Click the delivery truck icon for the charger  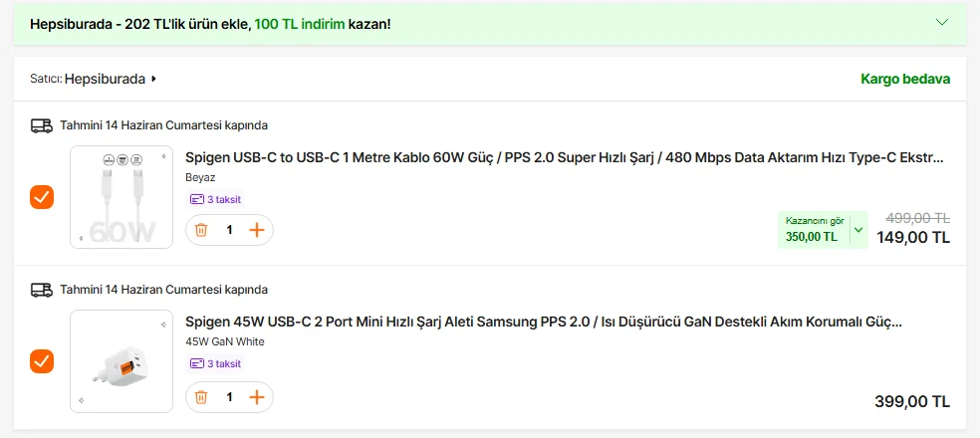pos(41,290)
